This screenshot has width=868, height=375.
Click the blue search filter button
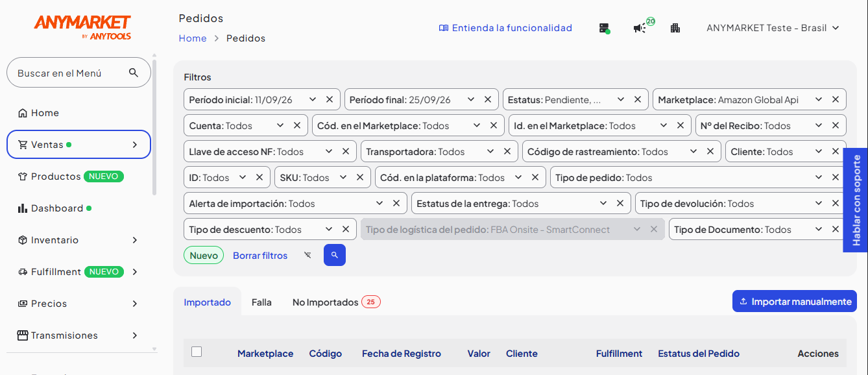tap(335, 255)
